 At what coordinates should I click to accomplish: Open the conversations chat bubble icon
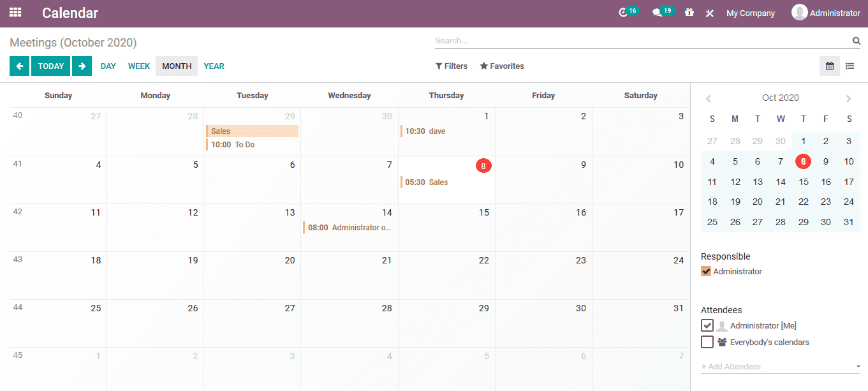point(658,13)
